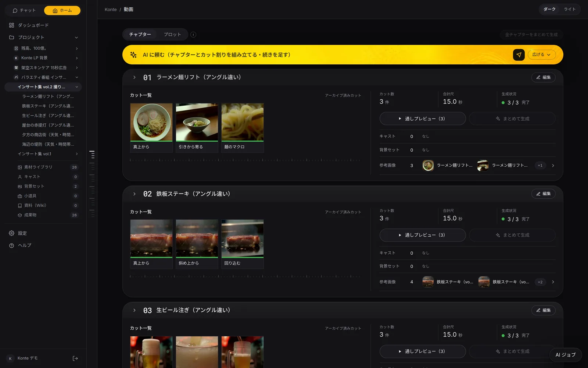This screenshot has height=368, width=588.
Task: Click the info icon beside the プロット tab
Action: [x=193, y=35]
